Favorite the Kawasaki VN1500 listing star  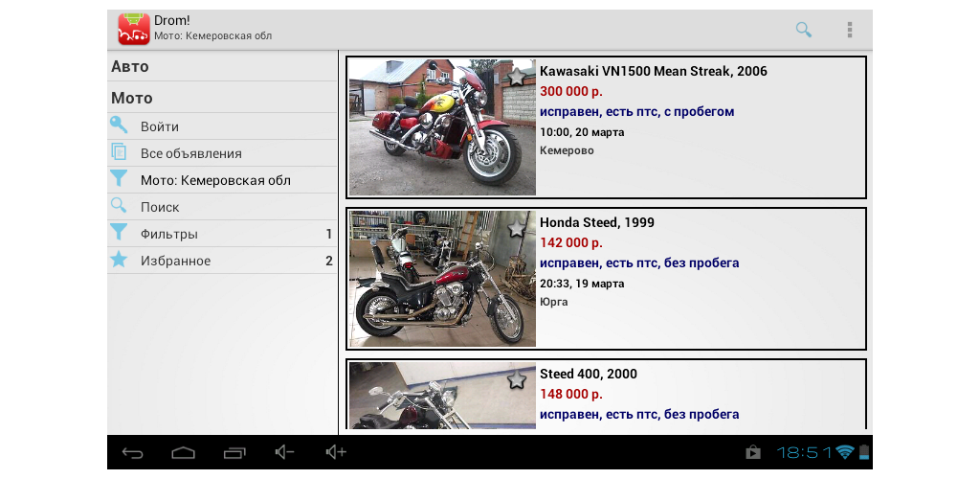click(x=516, y=77)
